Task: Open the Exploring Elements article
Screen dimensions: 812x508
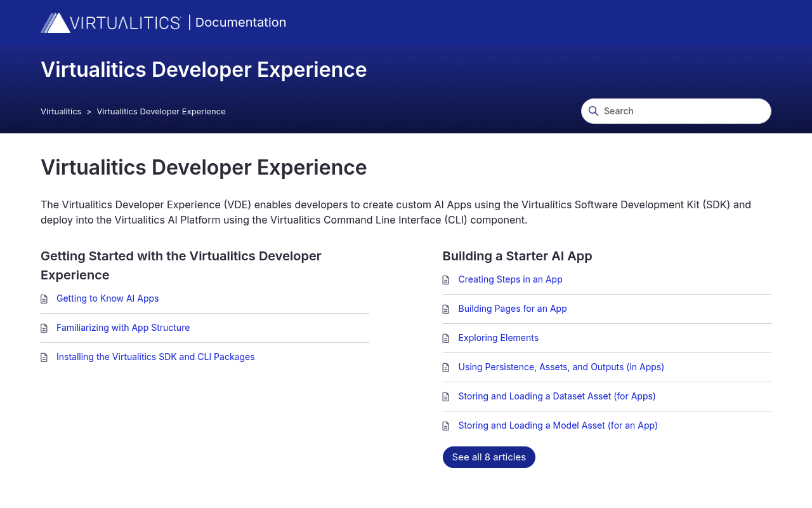Action: click(x=499, y=338)
